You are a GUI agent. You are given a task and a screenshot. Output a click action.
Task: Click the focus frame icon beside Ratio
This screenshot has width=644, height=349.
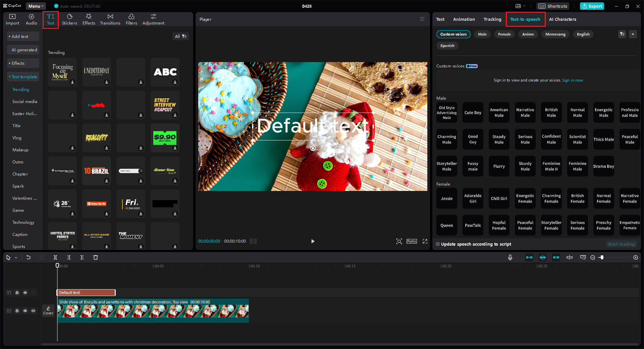399,241
